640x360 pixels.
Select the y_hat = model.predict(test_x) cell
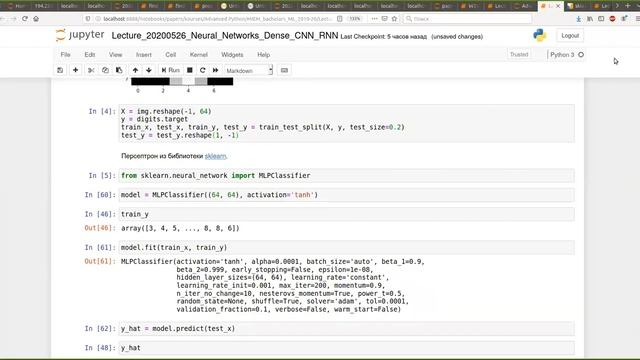click(x=347, y=329)
